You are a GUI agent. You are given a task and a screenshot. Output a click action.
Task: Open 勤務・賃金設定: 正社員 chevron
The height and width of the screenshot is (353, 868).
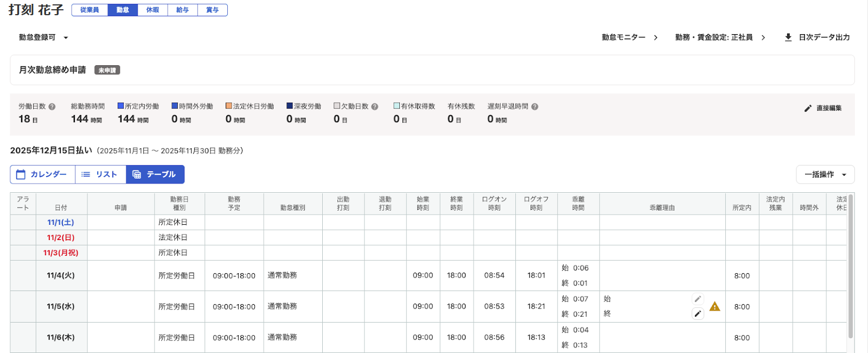763,37
